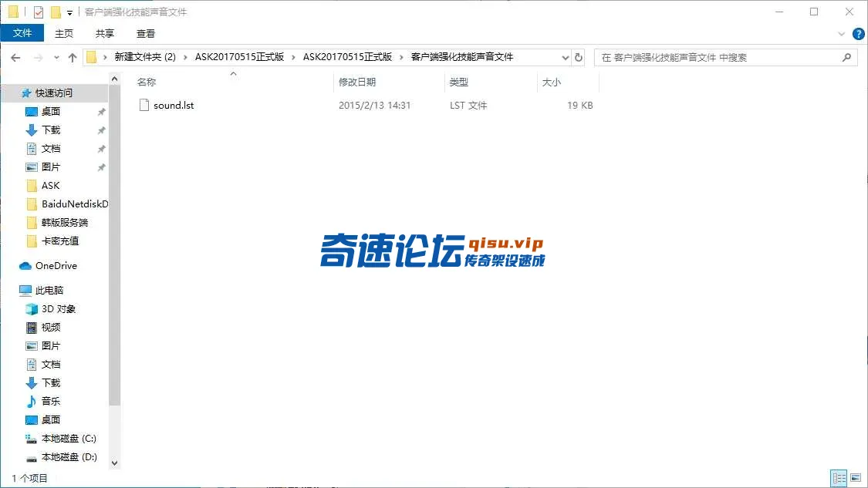The height and width of the screenshot is (488, 868).
Task: Sort by the 大小 column header
Action: [552, 82]
